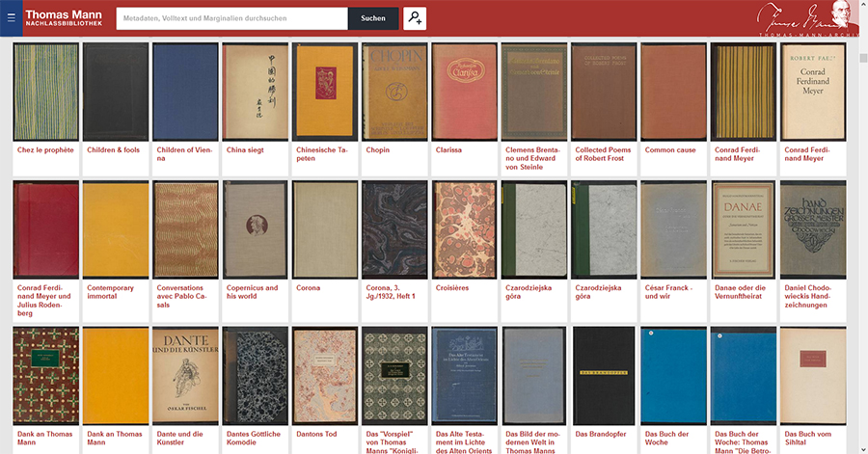Viewport: 868px width, 454px height.
Task: Open the Dantes Göttliche Komödie link
Action: [x=254, y=438]
